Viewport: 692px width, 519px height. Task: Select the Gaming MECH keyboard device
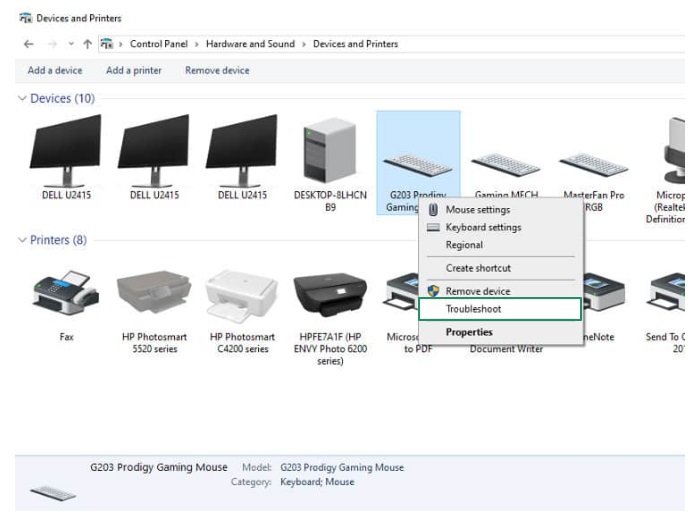(506, 166)
